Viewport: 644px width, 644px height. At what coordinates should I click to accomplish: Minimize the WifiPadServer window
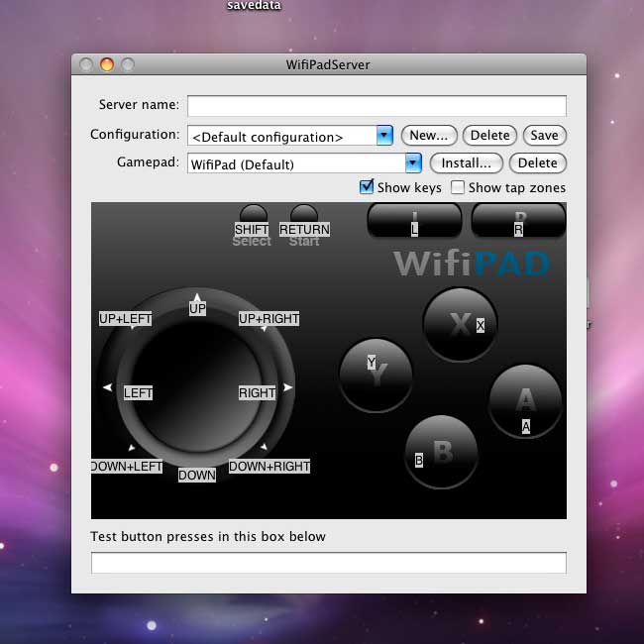[107, 64]
